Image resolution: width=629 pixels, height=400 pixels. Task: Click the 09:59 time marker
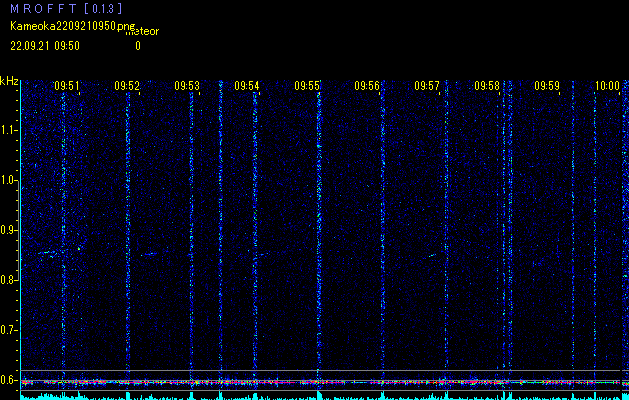[547, 86]
